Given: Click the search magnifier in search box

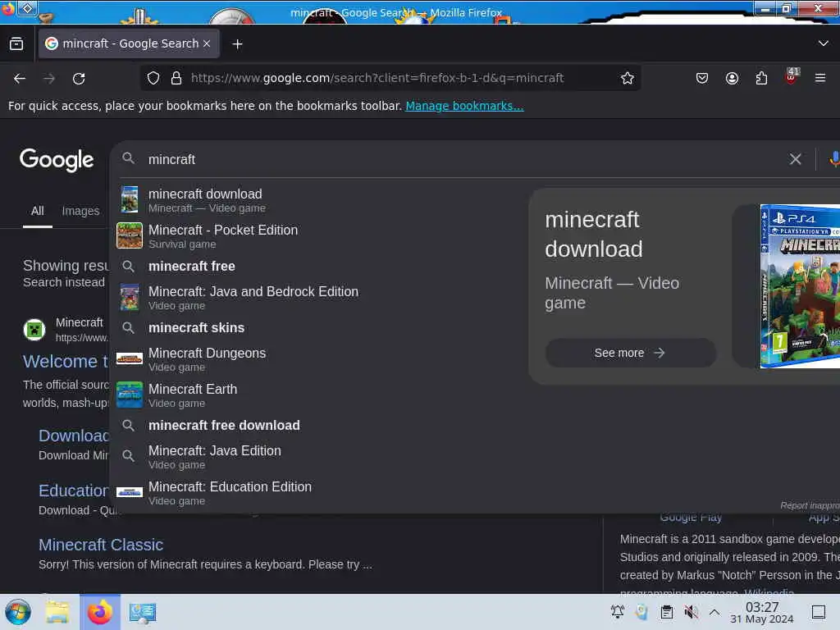Looking at the screenshot, I should (x=129, y=158).
